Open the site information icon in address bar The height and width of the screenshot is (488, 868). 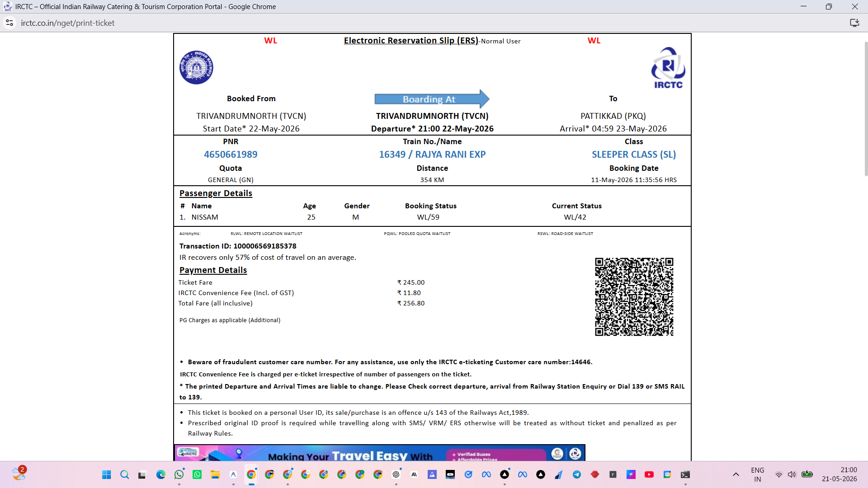[x=9, y=23]
